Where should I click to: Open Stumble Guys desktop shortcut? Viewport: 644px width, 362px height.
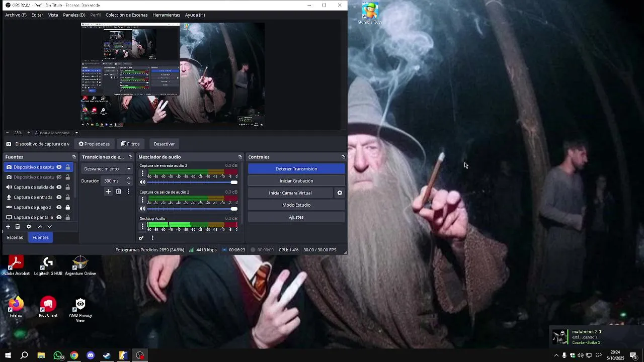(370, 14)
